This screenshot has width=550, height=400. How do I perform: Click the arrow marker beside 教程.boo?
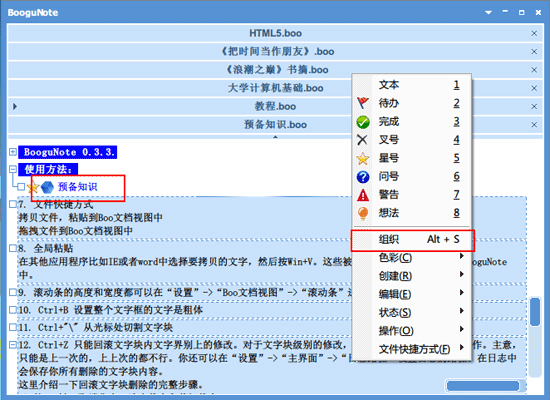[15, 106]
